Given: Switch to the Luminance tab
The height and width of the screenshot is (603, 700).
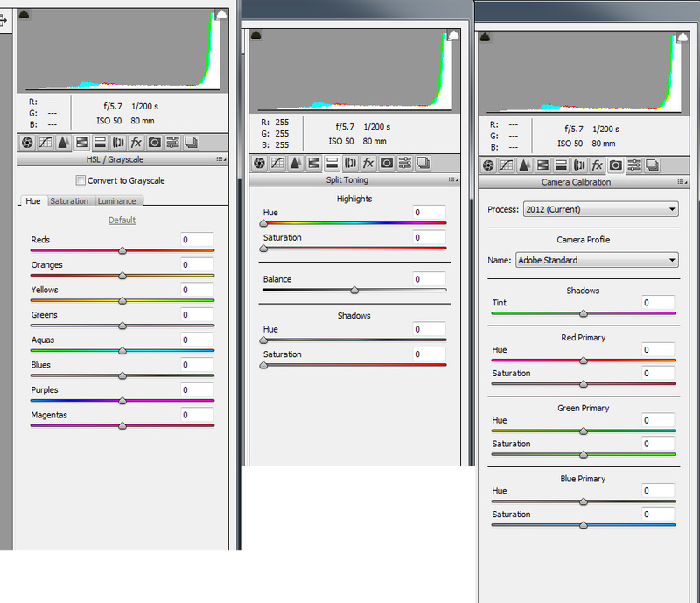Looking at the screenshot, I should point(116,201).
